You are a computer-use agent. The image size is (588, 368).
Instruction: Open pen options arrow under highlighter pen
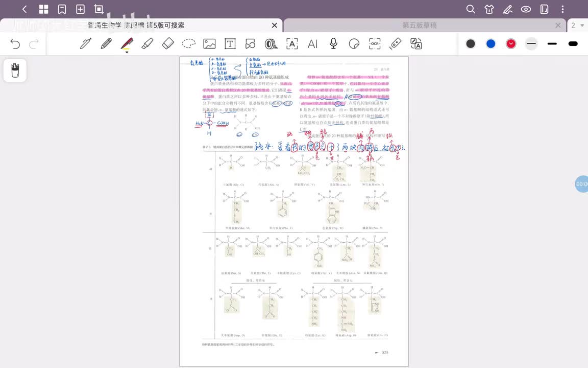[x=127, y=52]
